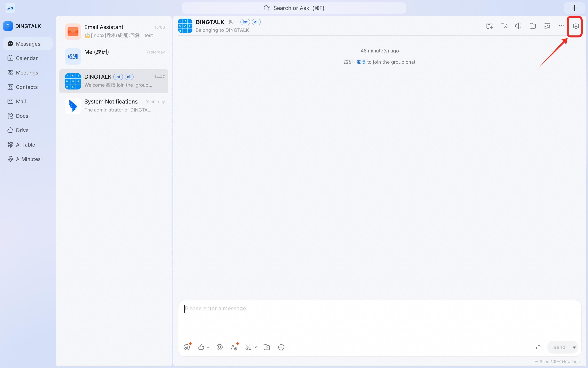588x368 pixels.
Task: Launch AI Minutes from sidebar
Action: coord(28,159)
